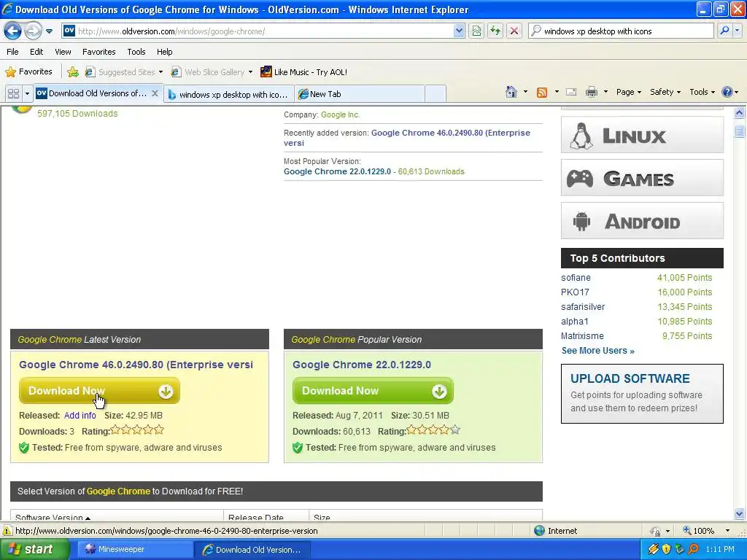Open the Page dropdown menu

click(628, 92)
